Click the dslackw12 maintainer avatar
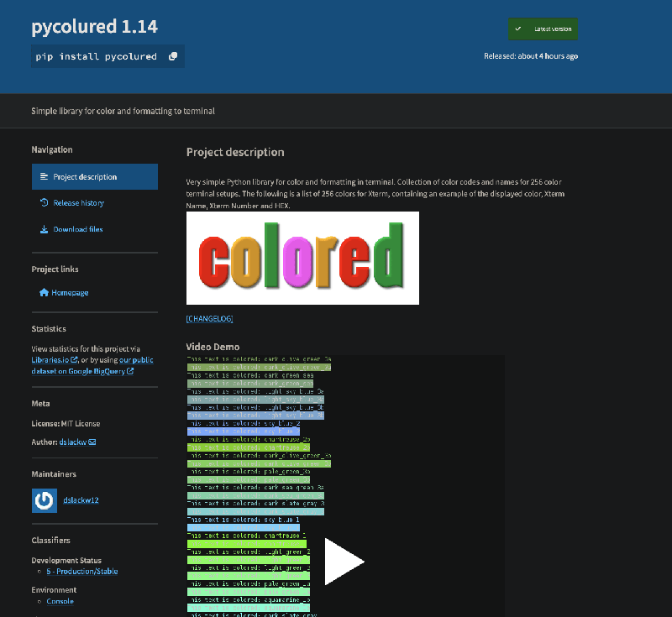The image size is (672, 617). (45, 500)
